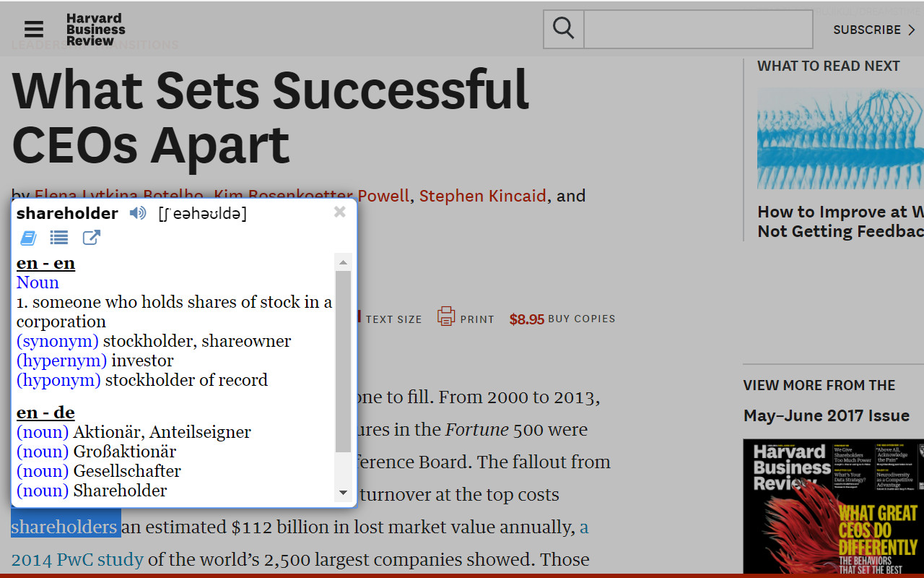Close the dictionary popup
Viewport: 924px width, 578px height.
click(340, 212)
